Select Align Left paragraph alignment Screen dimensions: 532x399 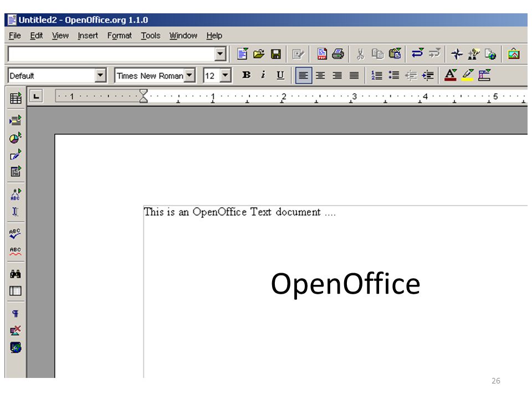click(303, 75)
